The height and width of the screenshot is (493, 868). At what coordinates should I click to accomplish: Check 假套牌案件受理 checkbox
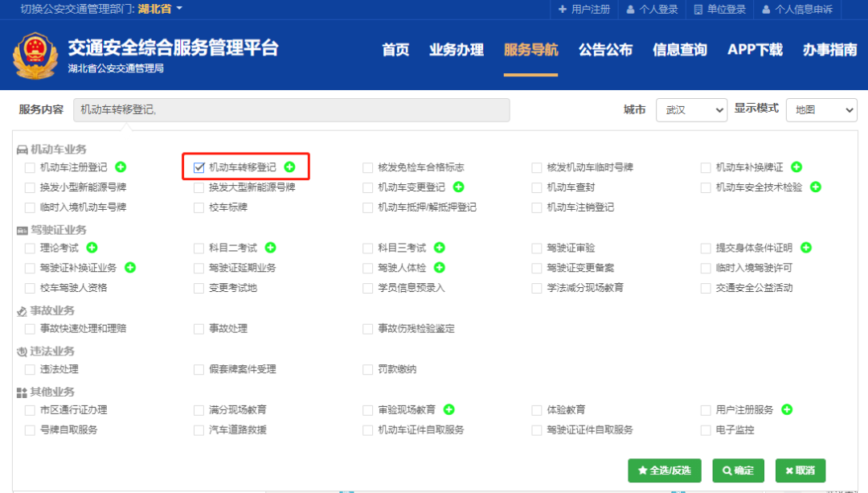(199, 369)
